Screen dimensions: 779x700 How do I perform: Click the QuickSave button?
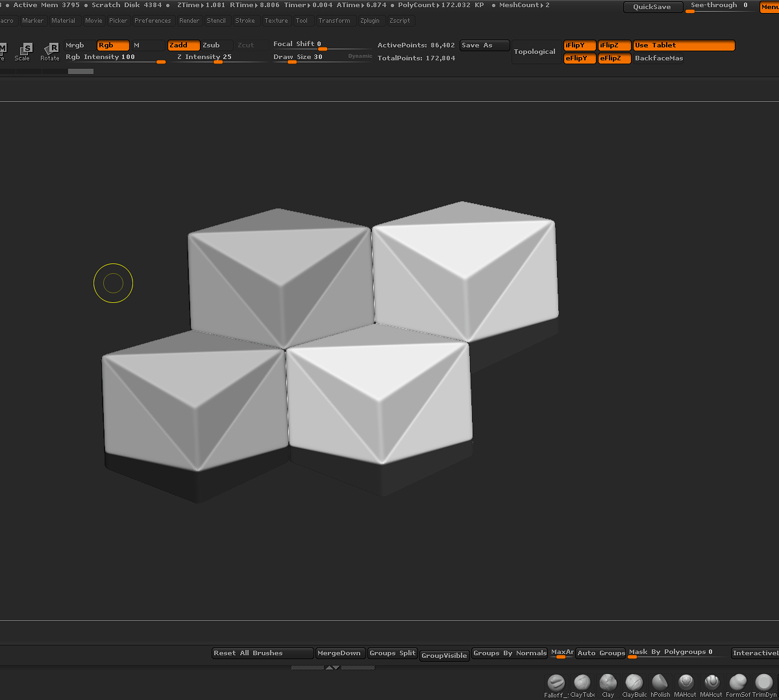652,7
